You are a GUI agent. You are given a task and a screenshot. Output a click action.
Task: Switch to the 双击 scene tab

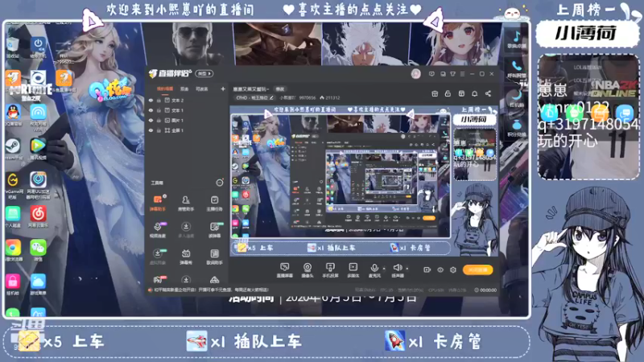point(184,88)
